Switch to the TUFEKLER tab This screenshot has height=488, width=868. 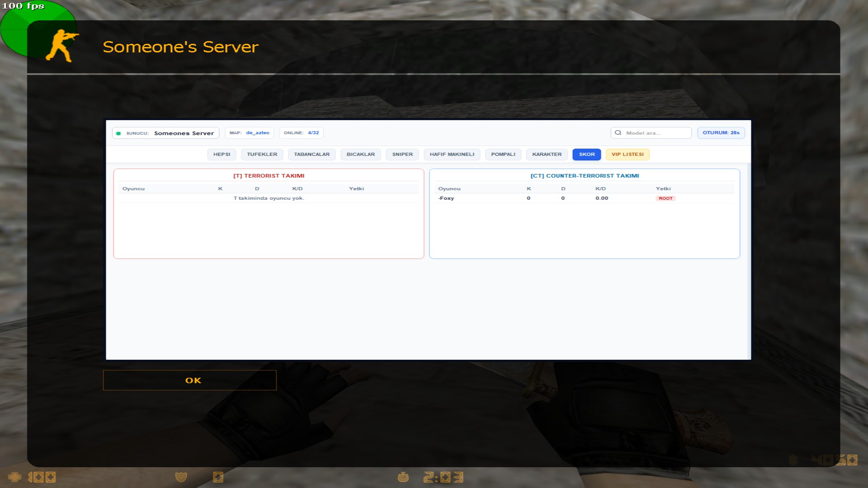coord(262,155)
